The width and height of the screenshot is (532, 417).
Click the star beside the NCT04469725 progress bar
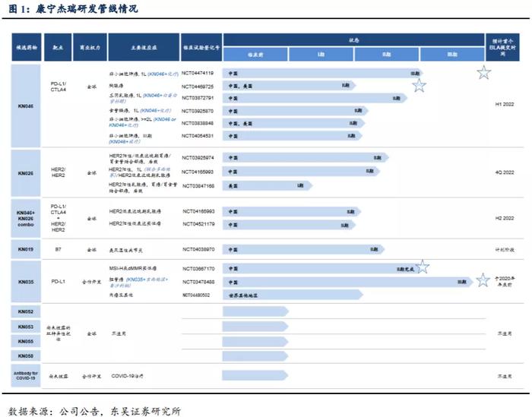click(419, 85)
